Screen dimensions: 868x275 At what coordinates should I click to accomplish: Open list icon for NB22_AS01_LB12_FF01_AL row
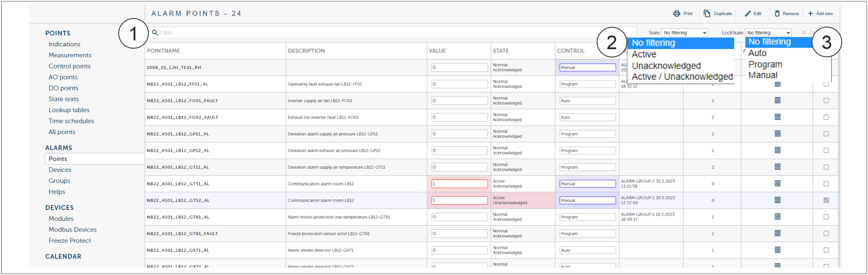pyautogui.click(x=777, y=84)
